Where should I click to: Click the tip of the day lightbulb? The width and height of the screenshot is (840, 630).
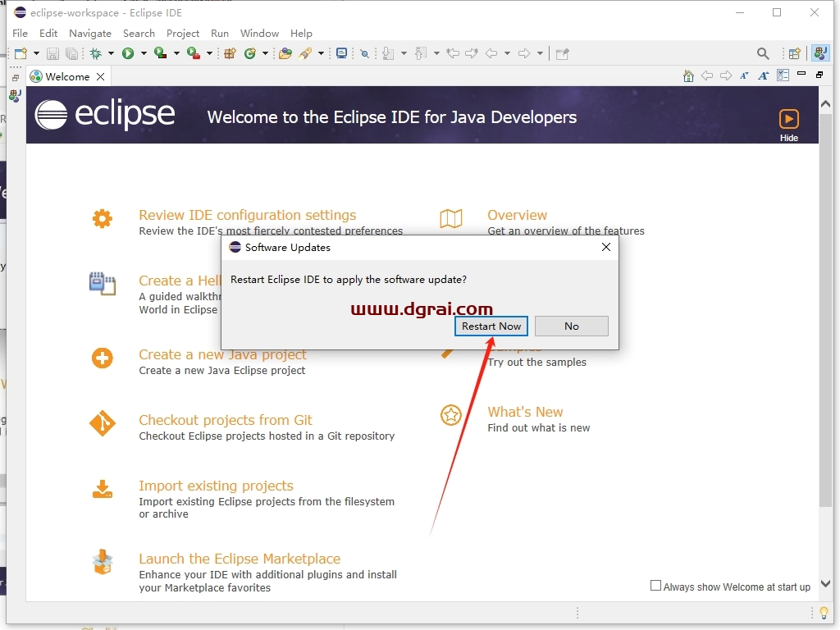824,612
